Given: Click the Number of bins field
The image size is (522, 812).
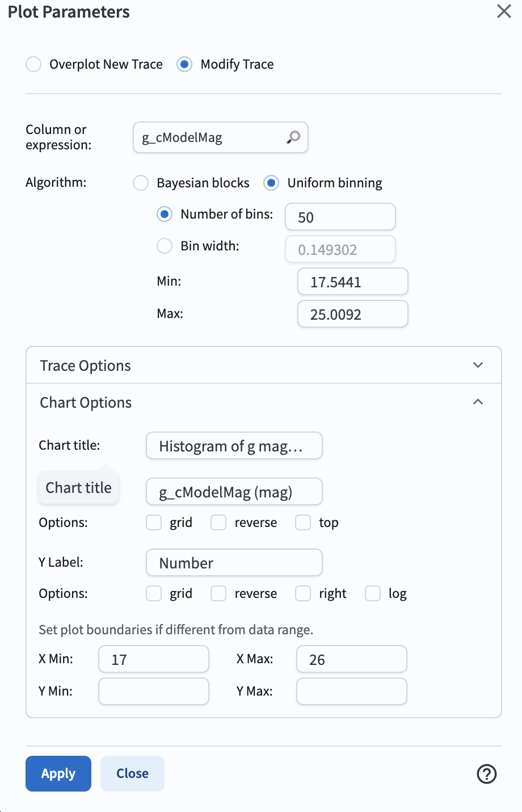Looking at the screenshot, I should coord(340,217).
